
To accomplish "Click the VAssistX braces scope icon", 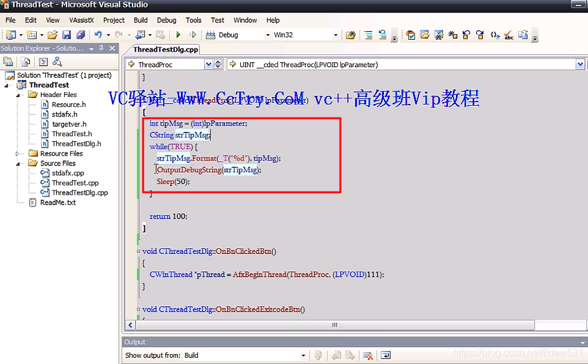I will 495,35.
